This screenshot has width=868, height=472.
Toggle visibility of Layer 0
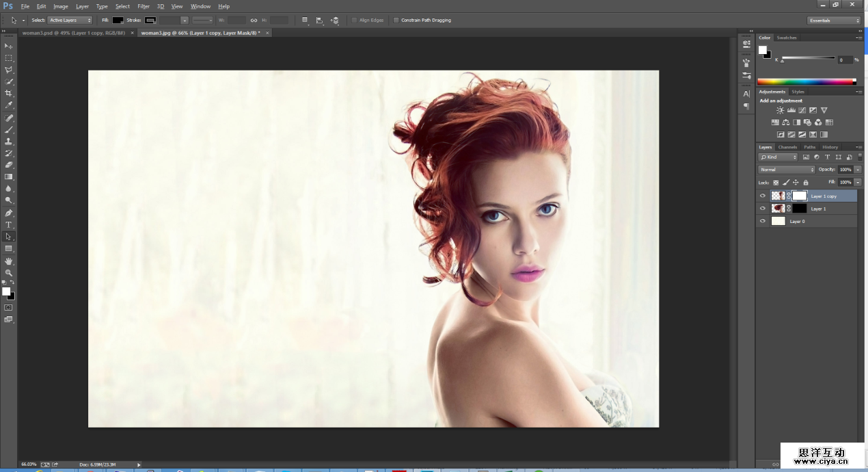[x=763, y=221]
